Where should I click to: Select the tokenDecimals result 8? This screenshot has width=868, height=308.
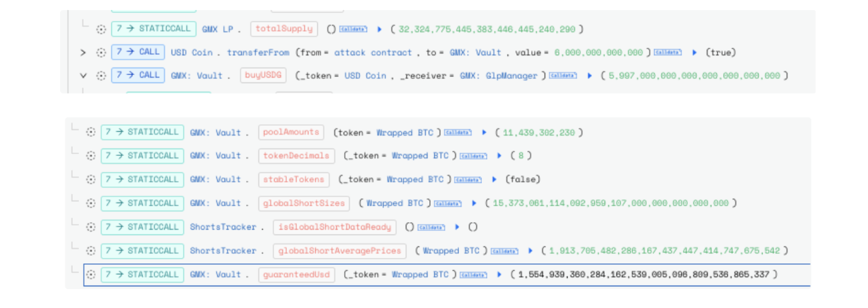click(x=520, y=156)
